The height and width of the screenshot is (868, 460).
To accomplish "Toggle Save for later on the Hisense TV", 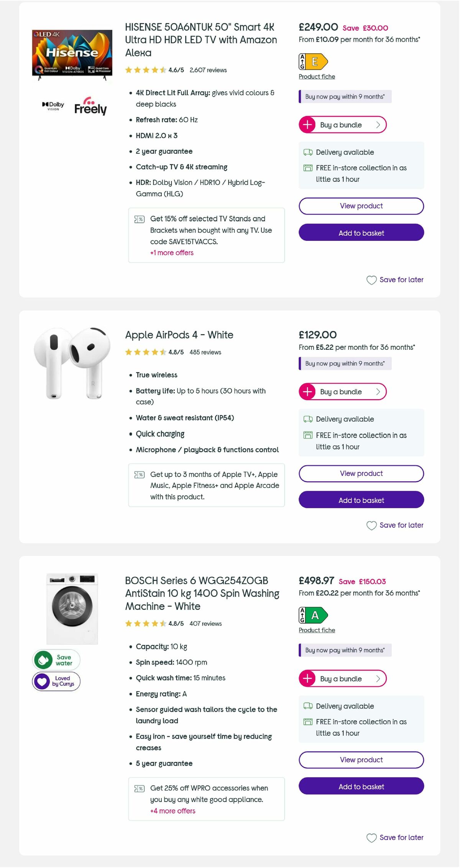I will point(395,280).
